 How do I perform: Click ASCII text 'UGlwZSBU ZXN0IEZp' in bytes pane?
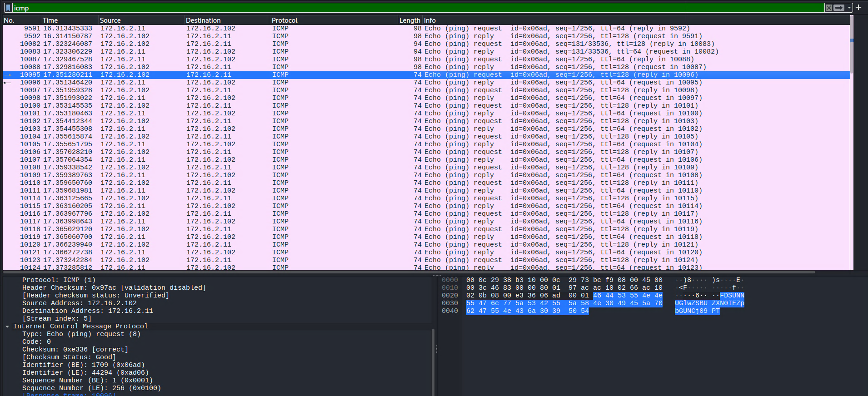tap(709, 303)
